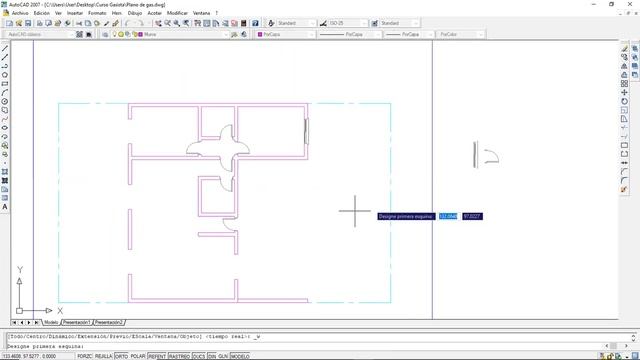The height and width of the screenshot is (360, 640).
Task: Select the Move tool in Modify toolbar
Action: coord(624,93)
